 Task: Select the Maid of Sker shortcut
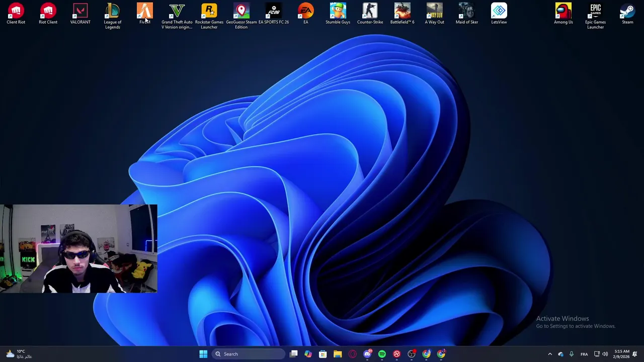pyautogui.click(x=467, y=14)
